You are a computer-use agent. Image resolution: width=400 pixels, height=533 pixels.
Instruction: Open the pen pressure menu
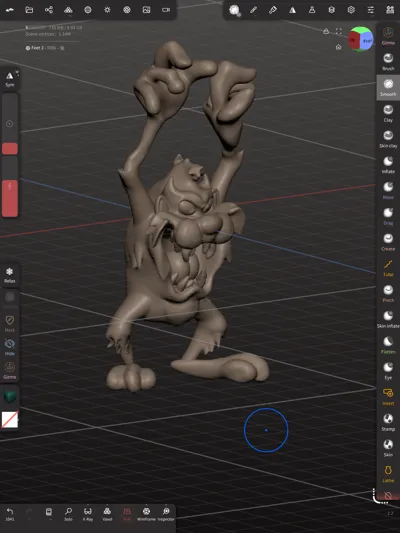tap(273, 10)
